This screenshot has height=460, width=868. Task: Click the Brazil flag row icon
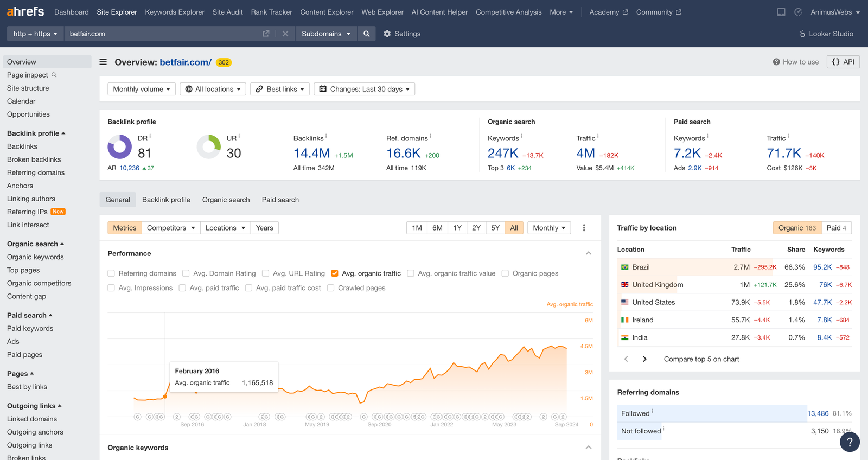click(625, 267)
